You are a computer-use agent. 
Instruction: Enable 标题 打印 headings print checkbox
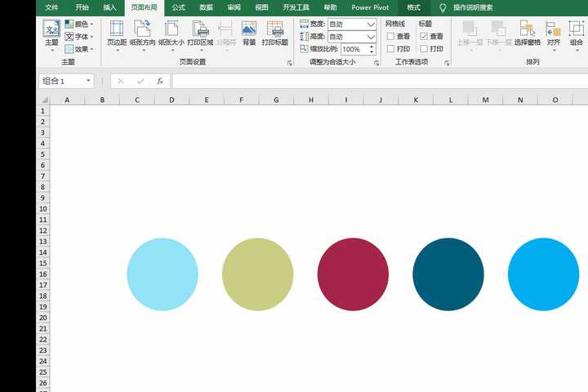[424, 49]
